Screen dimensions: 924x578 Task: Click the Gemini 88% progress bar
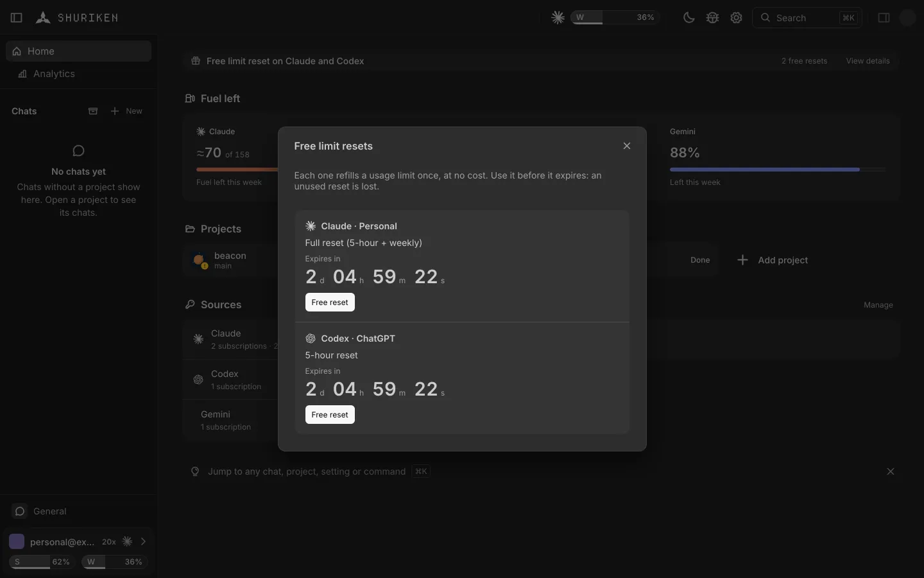(x=778, y=170)
